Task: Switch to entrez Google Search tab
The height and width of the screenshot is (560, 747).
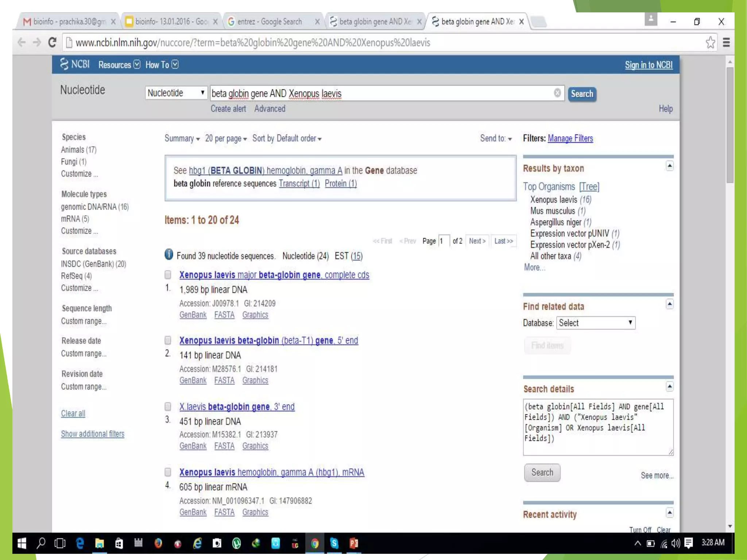Action: tap(270, 22)
